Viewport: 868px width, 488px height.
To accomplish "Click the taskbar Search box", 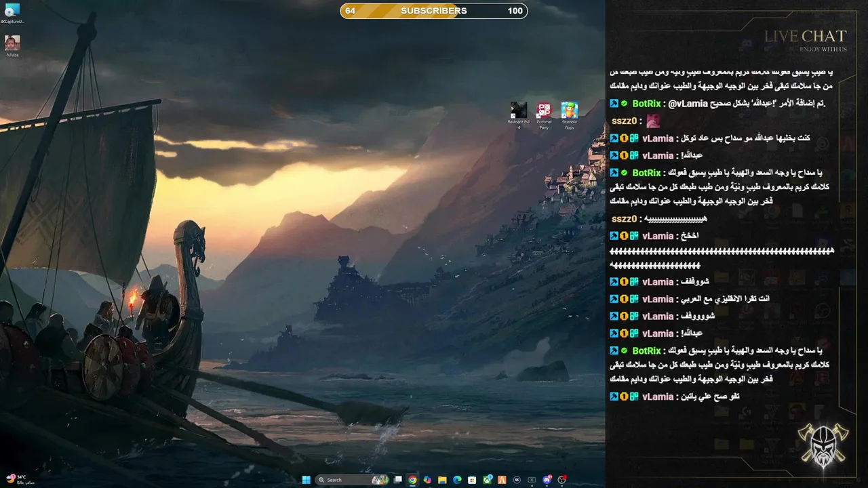I will tap(353, 480).
